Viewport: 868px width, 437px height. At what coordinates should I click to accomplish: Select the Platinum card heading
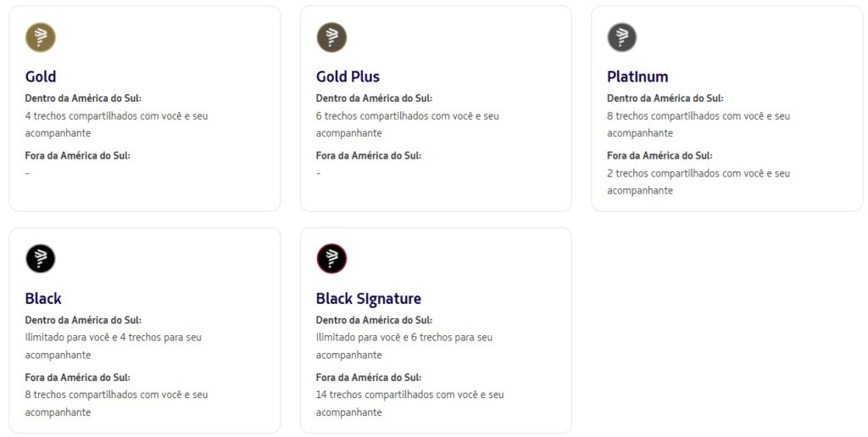637,76
